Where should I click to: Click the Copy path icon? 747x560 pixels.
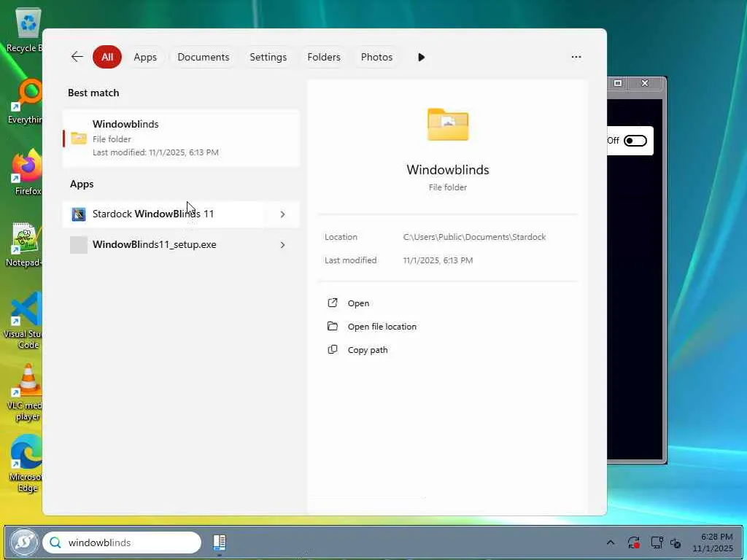[x=333, y=349]
